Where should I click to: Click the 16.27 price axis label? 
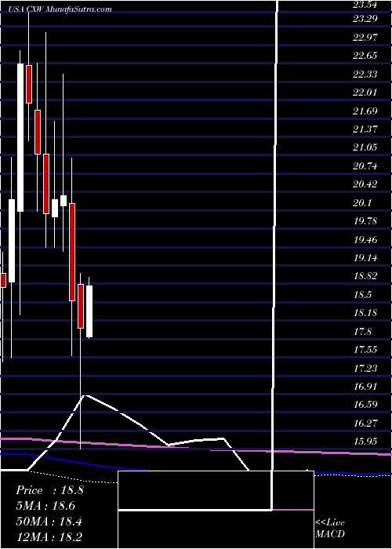[365, 424]
